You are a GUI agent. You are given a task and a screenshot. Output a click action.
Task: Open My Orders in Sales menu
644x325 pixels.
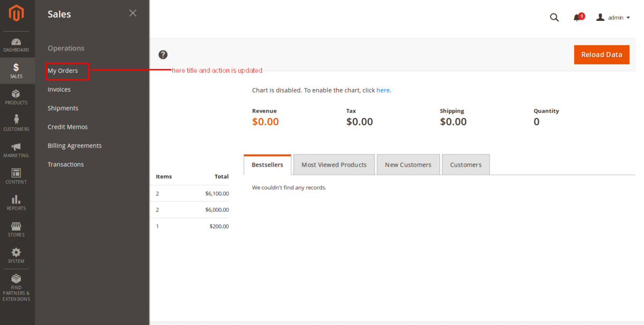pyautogui.click(x=63, y=71)
